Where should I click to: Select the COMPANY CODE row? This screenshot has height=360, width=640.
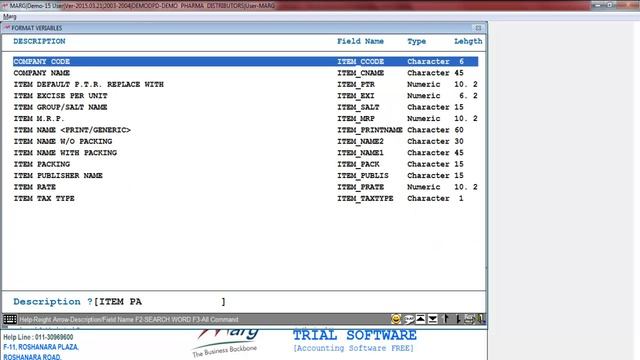pyautogui.click(x=245, y=61)
